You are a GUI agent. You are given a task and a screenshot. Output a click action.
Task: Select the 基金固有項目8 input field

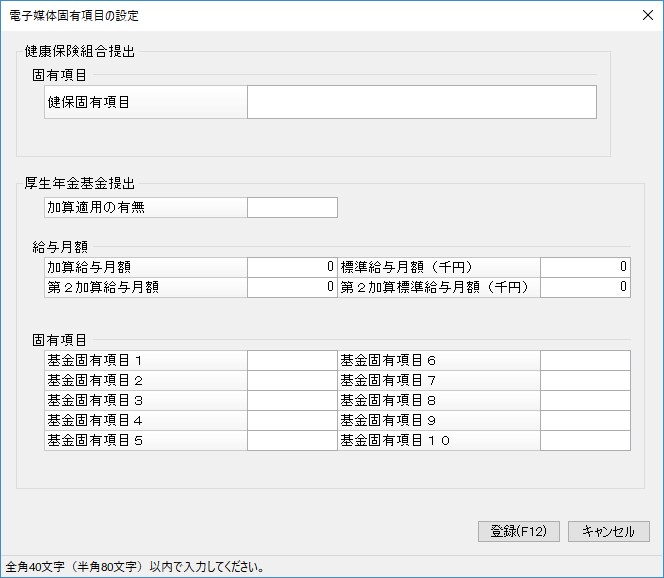tap(585, 400)
